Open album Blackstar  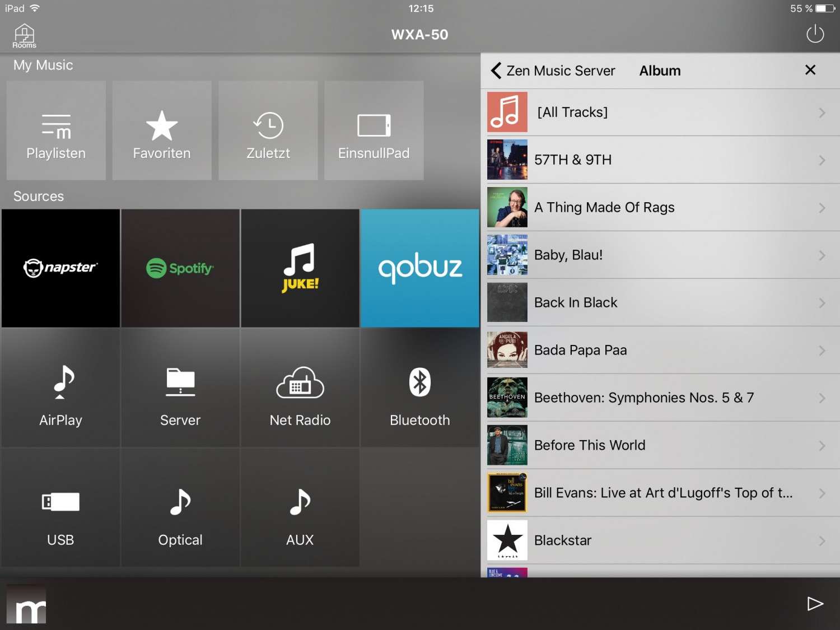pos(660,540)
